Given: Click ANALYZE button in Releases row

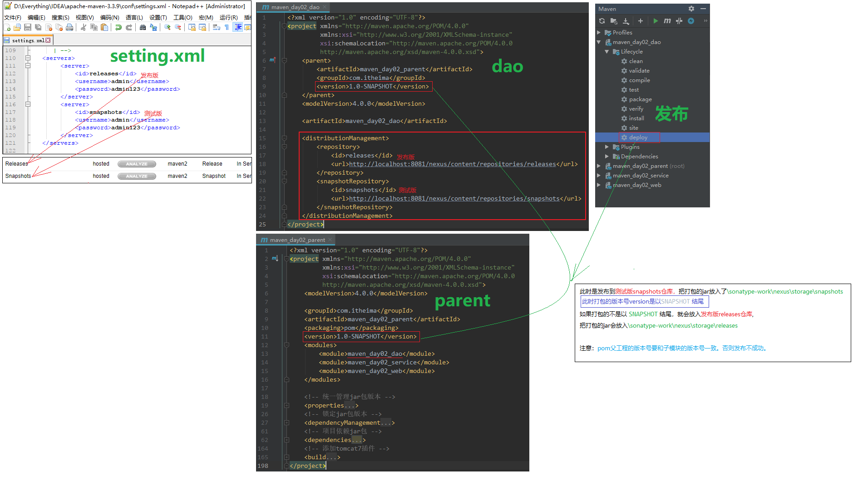Looking at the screenshot, I should (137, 164).
